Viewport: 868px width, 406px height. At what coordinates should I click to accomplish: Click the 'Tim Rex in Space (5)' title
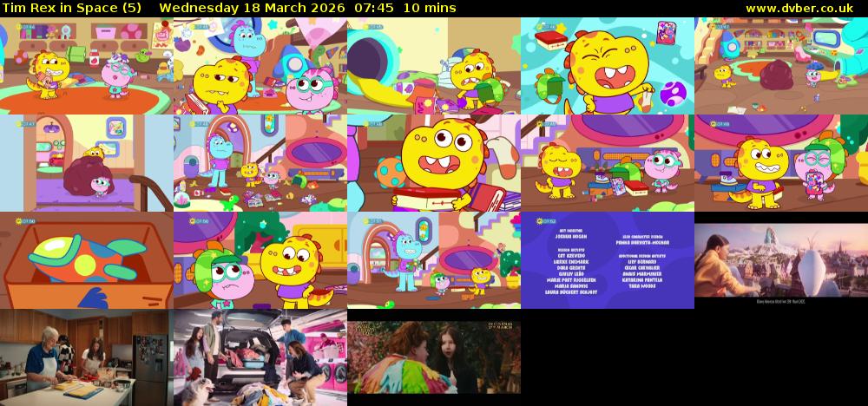(x=73, y=8)
